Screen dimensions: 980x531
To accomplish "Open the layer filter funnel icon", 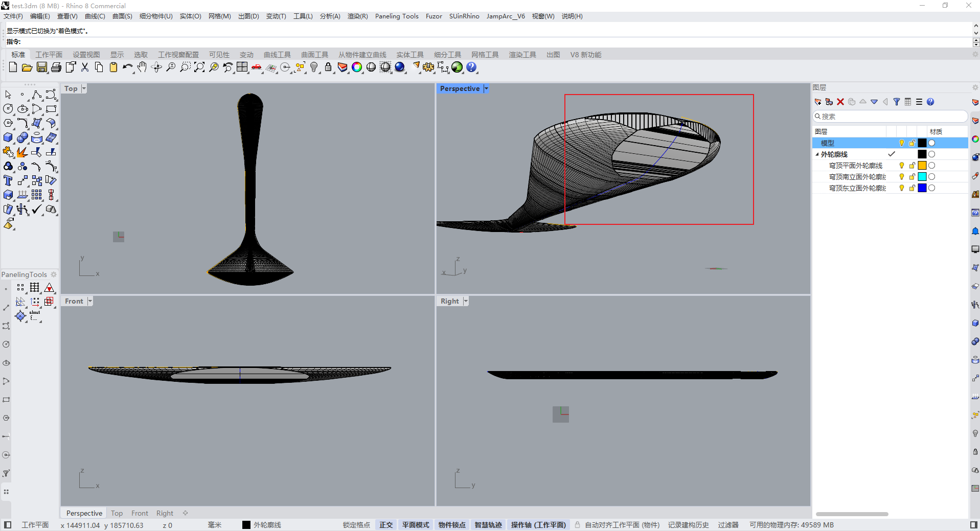I will coord(897,102).
